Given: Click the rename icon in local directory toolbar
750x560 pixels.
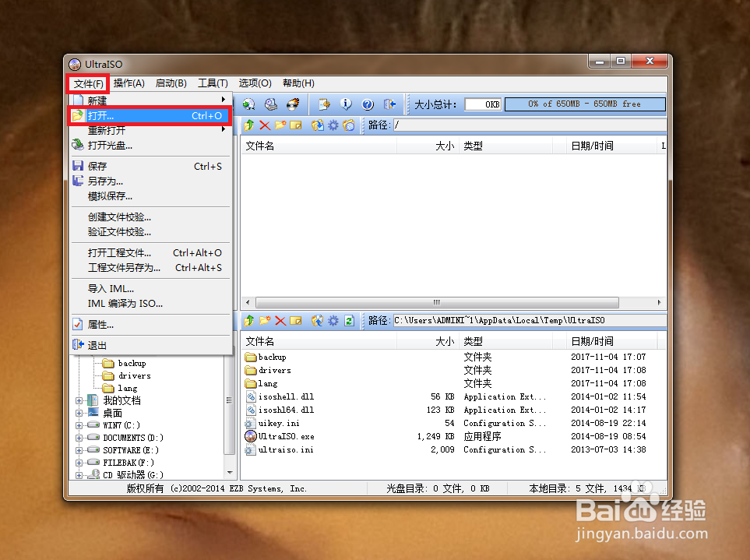Looking at the screenshot, I should [296, 320].
